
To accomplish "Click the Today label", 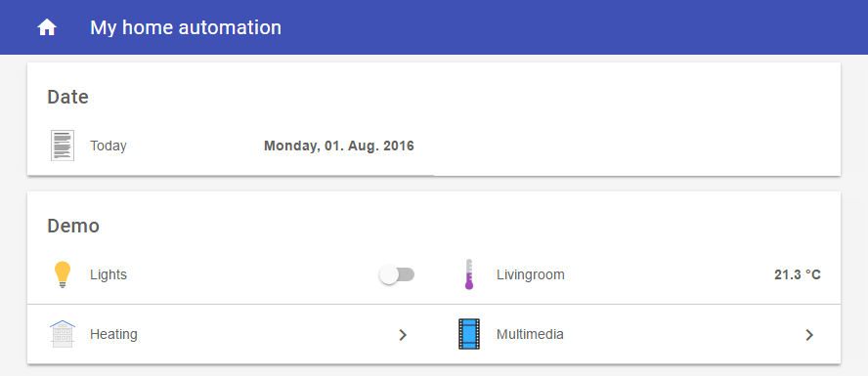I will pyautogui.click(x=108, y=146).
